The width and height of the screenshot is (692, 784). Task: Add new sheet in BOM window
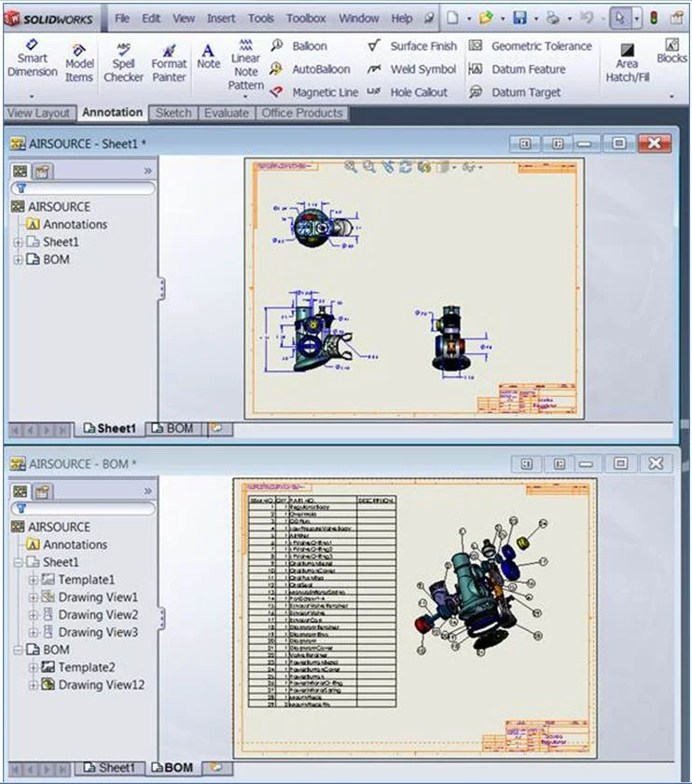(216, 767)
